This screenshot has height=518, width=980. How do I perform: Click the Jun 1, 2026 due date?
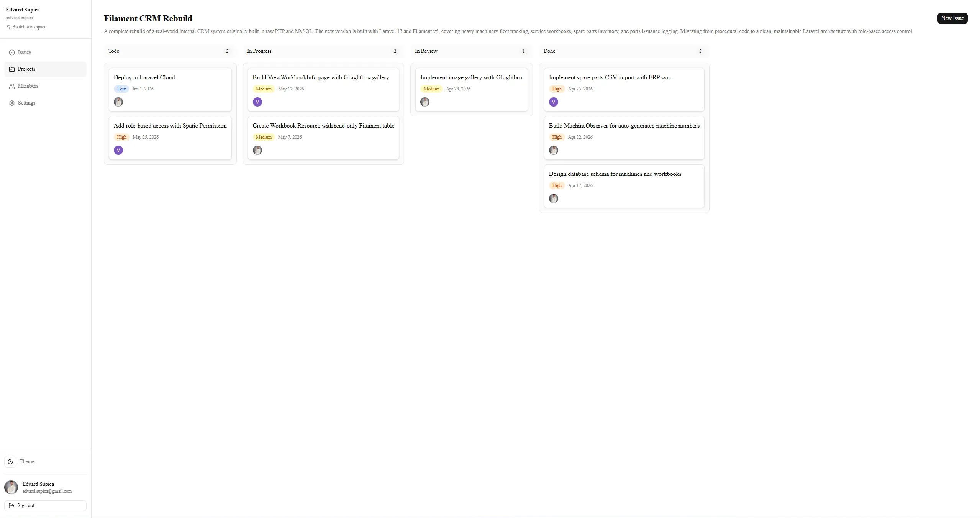coord(143,89)
